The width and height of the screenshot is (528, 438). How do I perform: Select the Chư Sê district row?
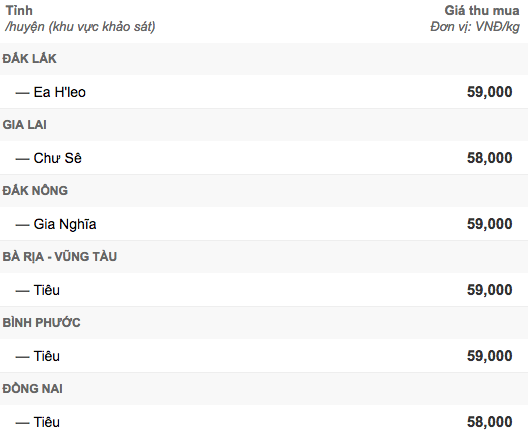click(264, 158)
